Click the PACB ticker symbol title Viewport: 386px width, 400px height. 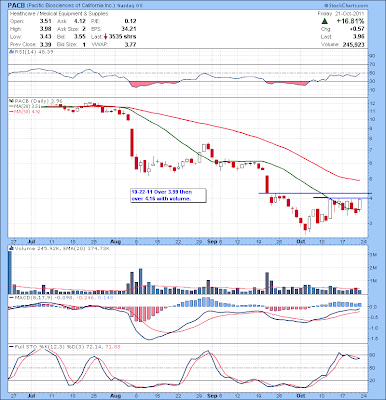pos(15,6)
